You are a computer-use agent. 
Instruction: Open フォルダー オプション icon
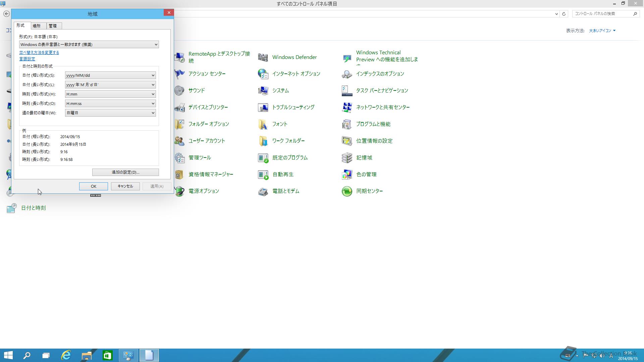(x=179, y=124)
